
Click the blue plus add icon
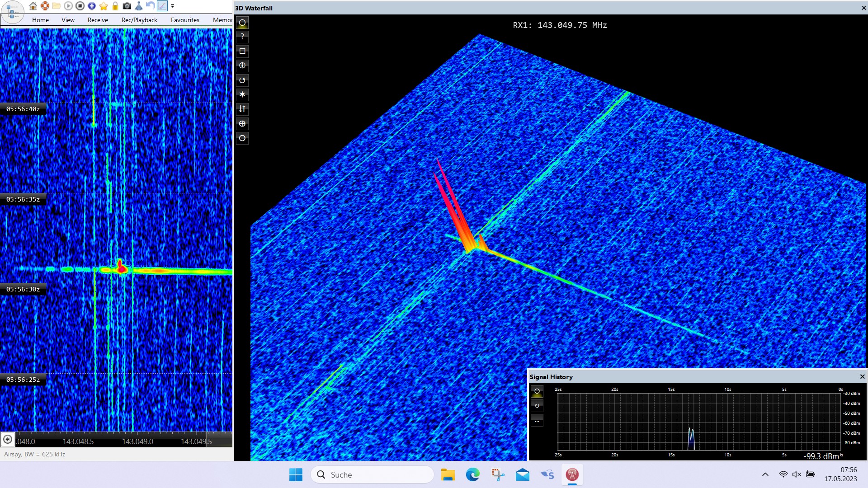coord(92,6)
